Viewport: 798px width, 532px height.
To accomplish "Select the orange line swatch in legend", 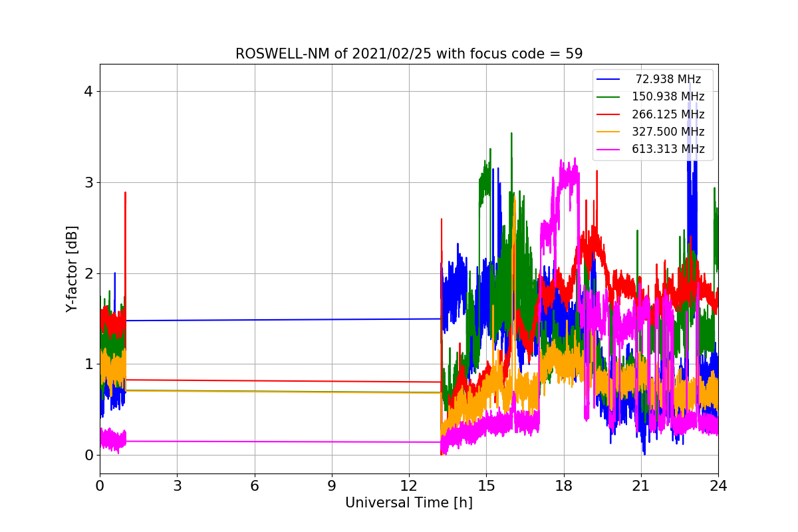I will [x=608, y=132].
